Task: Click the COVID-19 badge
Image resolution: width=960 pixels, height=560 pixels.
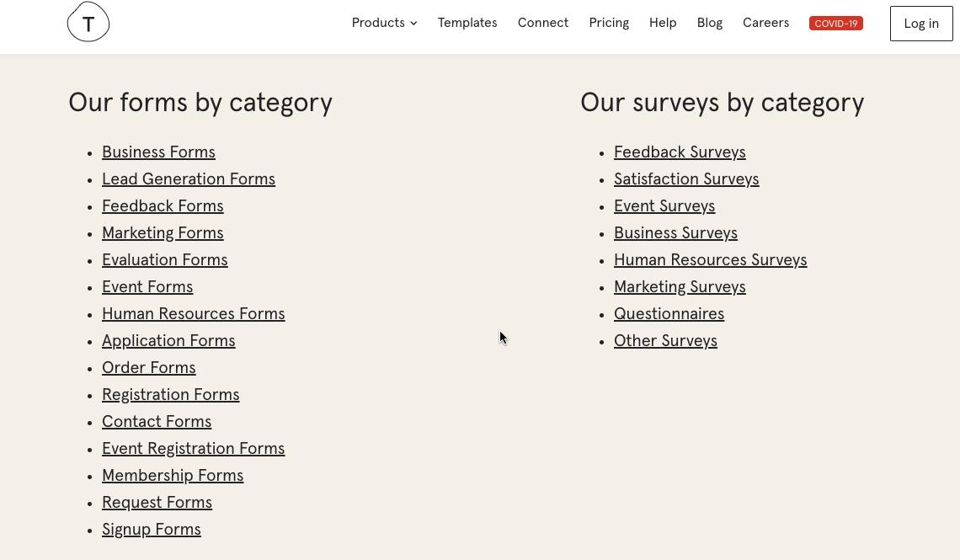Action: click(x=835, y=24)
